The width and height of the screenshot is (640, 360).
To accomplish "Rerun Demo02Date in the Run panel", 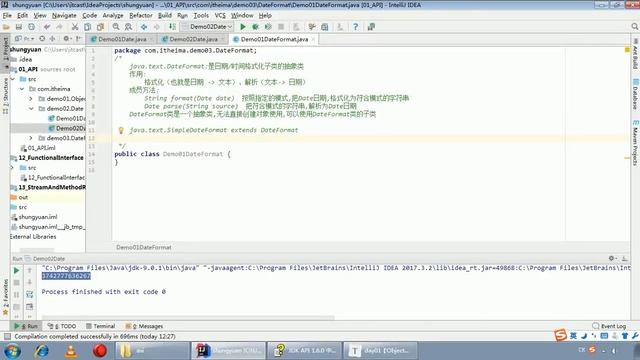I will pos(16,270).
